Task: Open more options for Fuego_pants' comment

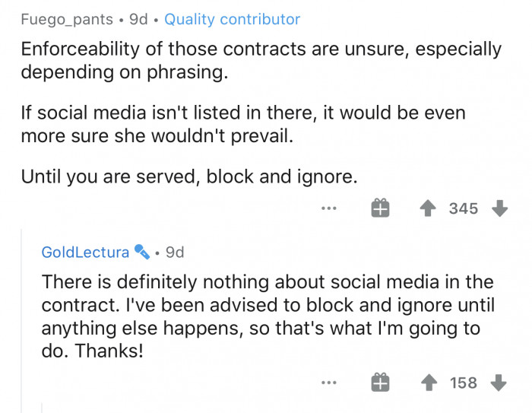Action: [x=328, y=208]
